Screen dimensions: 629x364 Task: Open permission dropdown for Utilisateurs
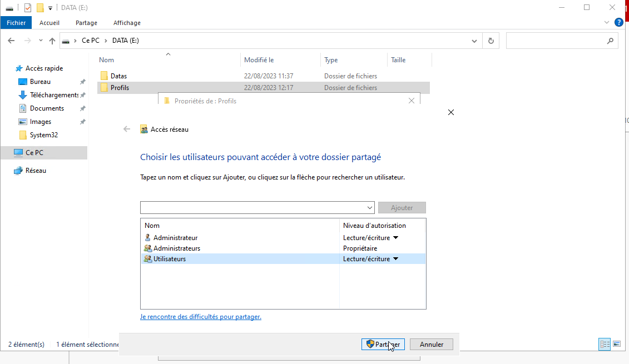click(x=396, y=259)
